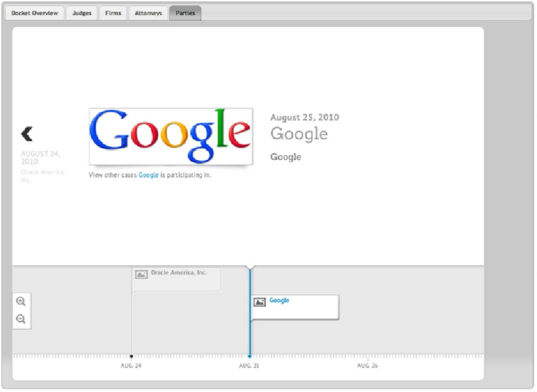Screen dimensions: 537x392
Task: Click the AUG. 26 date label
Action: 368,366
